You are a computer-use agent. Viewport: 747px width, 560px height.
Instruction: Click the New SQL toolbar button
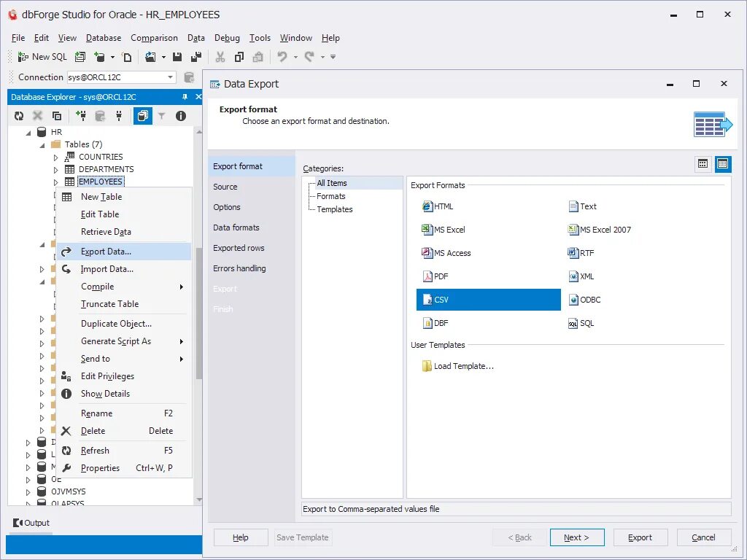click(x=42, y=57)
